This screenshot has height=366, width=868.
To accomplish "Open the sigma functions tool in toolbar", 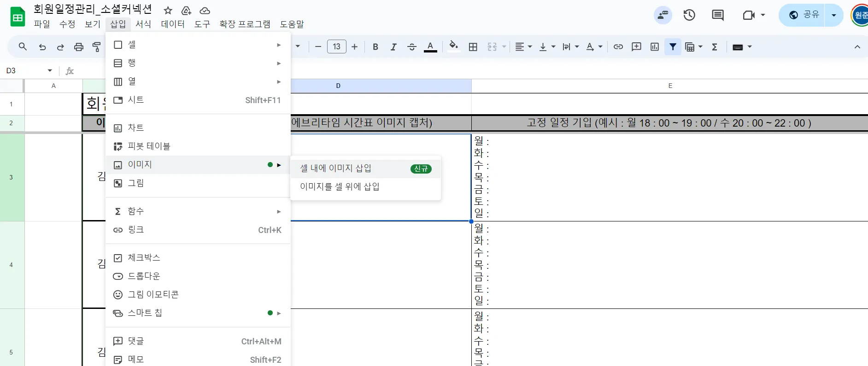I will click(x=715, y=46).
